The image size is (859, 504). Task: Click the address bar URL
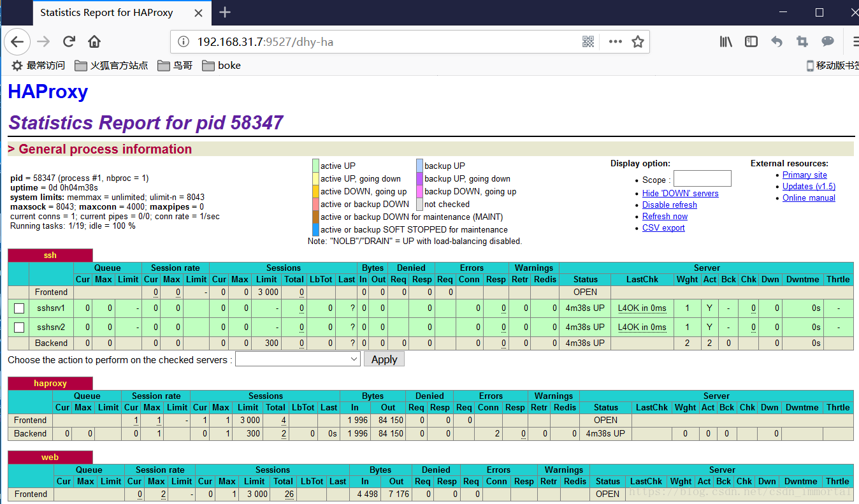[265, 42]
